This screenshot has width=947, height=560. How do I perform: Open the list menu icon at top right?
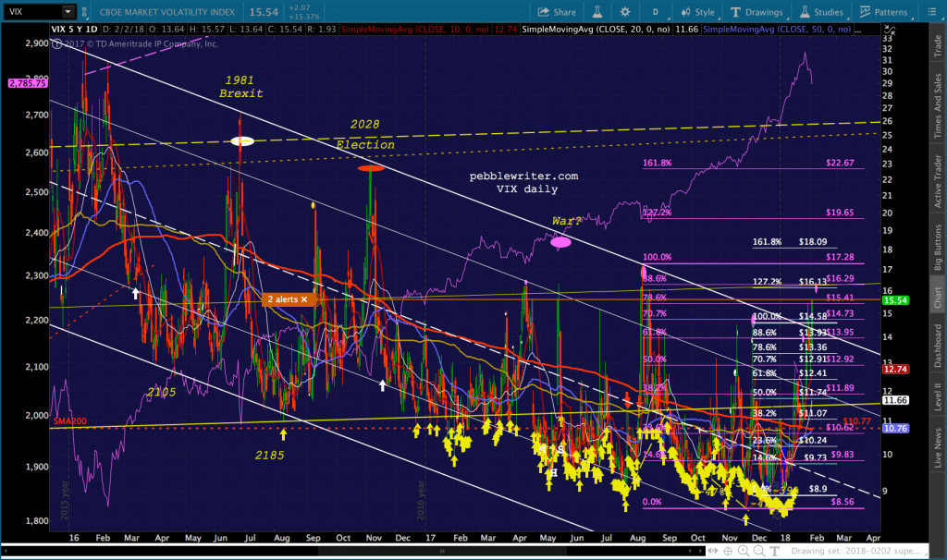(930, 11)
